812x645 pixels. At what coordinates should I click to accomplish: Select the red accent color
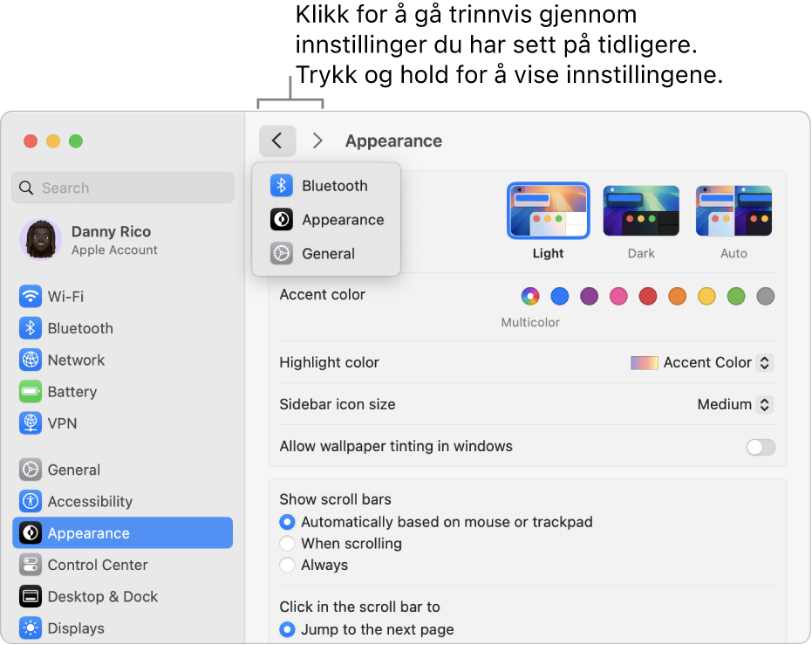pyautogui.click(x=648, y=297)
